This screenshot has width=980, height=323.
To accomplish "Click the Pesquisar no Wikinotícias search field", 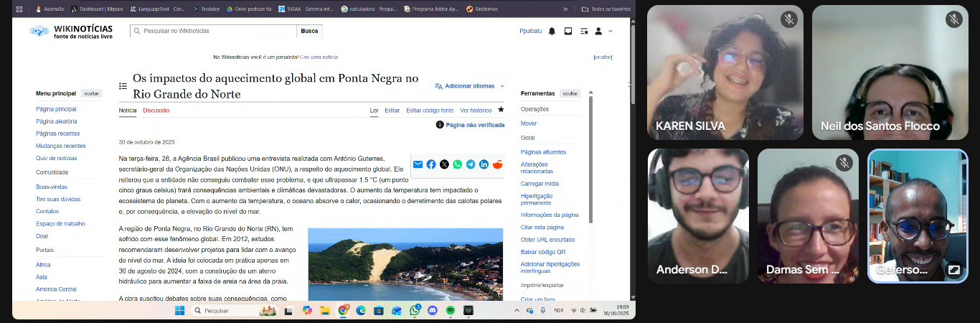I will (215, 31).
